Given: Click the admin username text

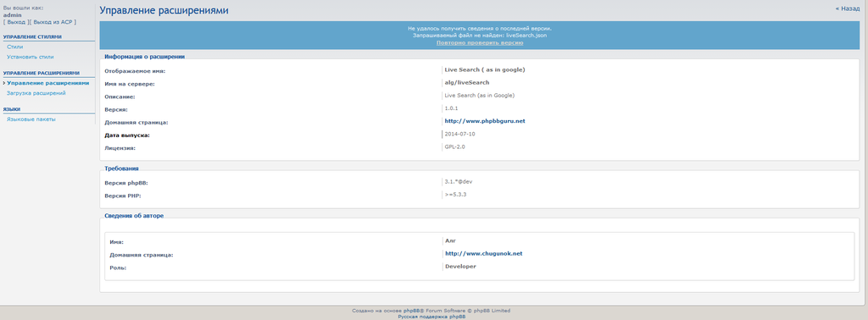Looking at the screenshot, I should click(x=12, y=15).
